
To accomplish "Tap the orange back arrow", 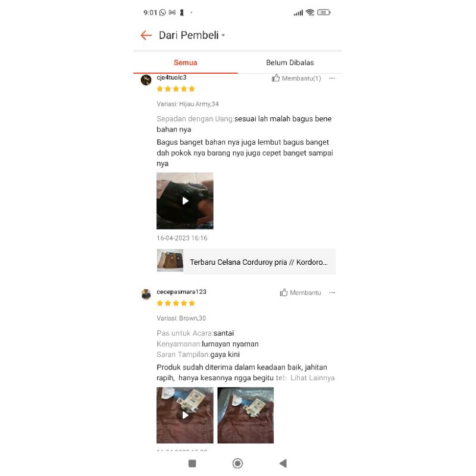I will [x=146, y=35].
